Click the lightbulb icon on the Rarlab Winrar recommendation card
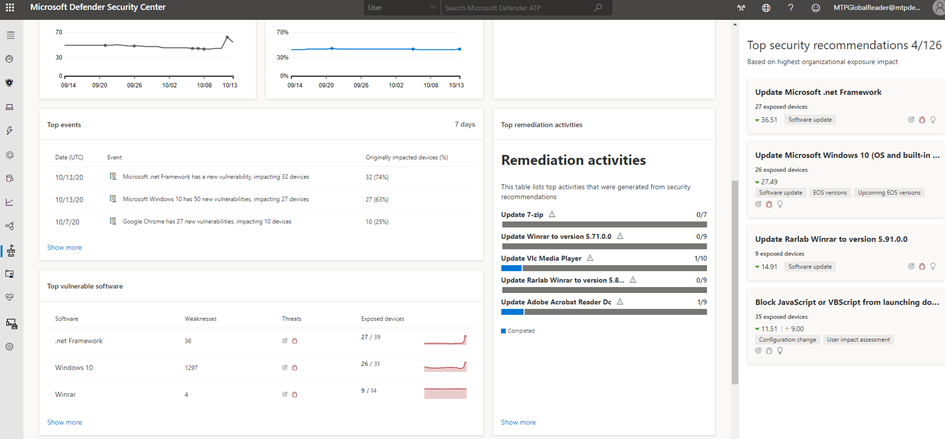 coord(933,266)
